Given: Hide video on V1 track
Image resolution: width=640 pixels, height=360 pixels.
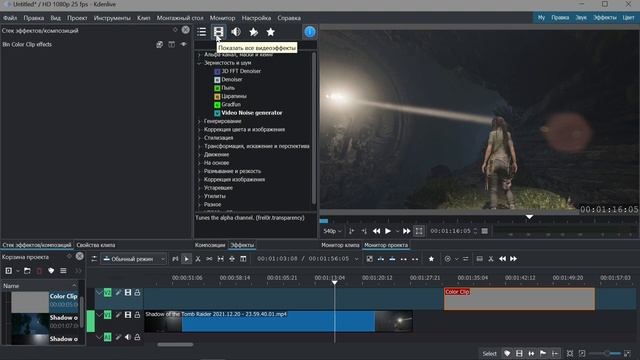Looking at the screenshot, I should point(128,315).
